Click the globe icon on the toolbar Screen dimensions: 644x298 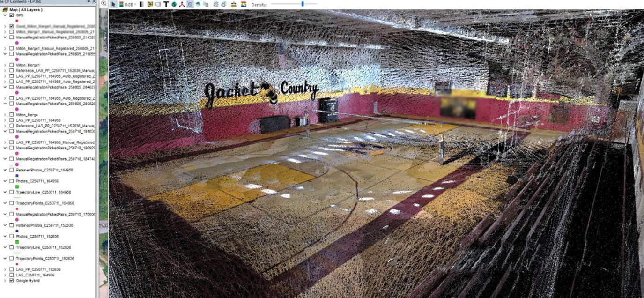click(x=174, y=4)
